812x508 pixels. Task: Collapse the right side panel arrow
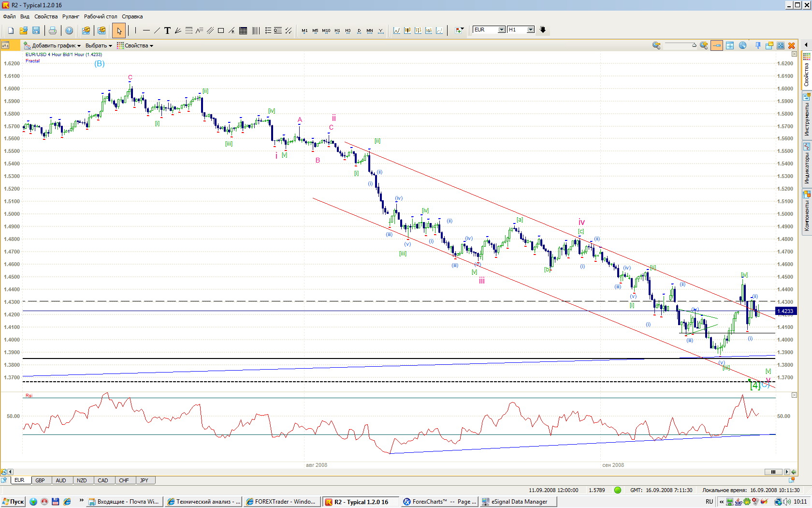(x=806, y=45)
